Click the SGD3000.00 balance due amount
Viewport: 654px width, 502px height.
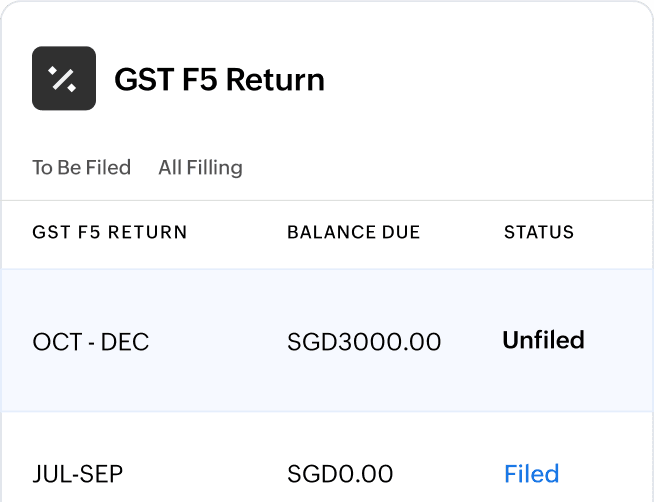(x=363, y=342)
